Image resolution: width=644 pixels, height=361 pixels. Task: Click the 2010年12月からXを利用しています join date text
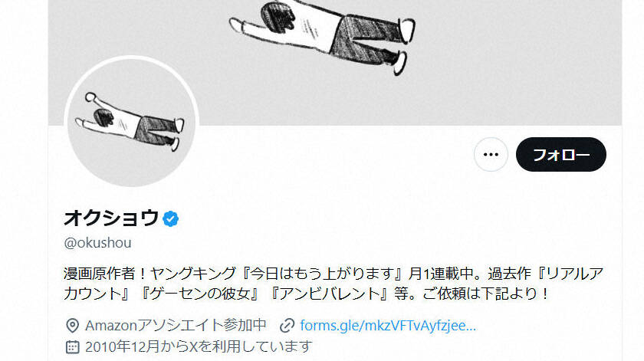pos(199,346)
